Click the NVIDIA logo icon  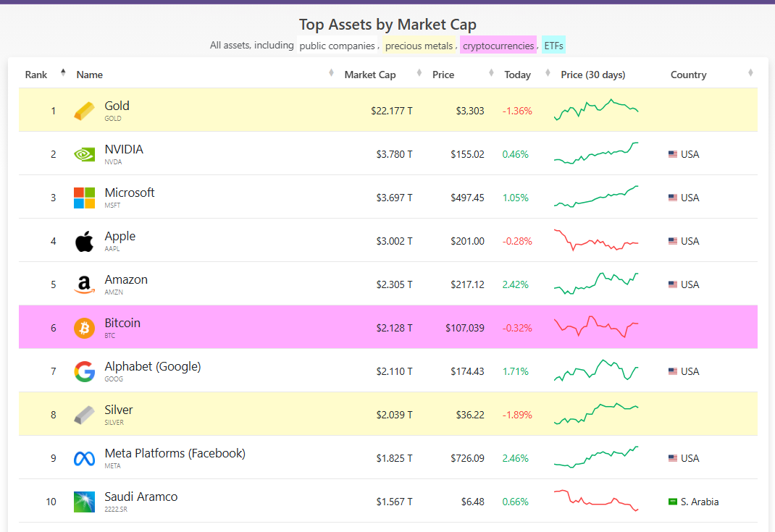pyautogui.click(x=84, y=154)
